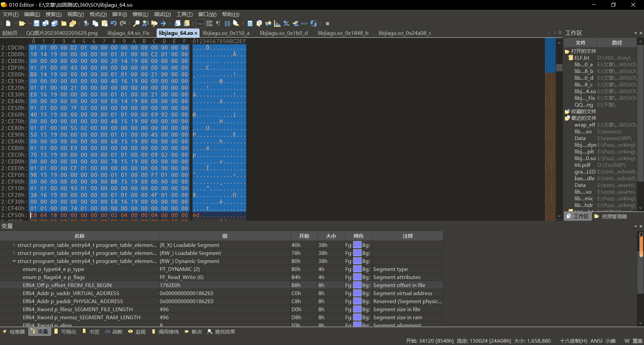Open the Histogram tool icon
Screen dimensions: 644x345
pyautogui.click(x=277, y=23)
